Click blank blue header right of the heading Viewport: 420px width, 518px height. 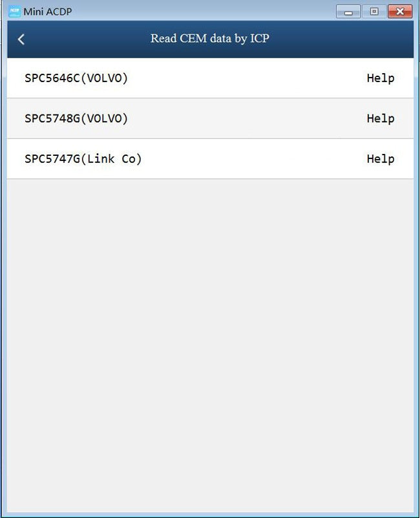(342, 39)
